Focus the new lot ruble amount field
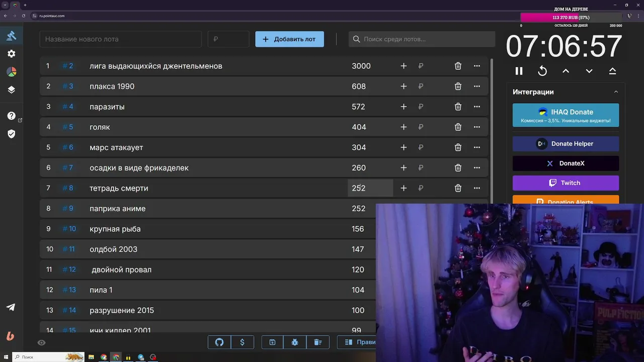 tap(228, 39)
